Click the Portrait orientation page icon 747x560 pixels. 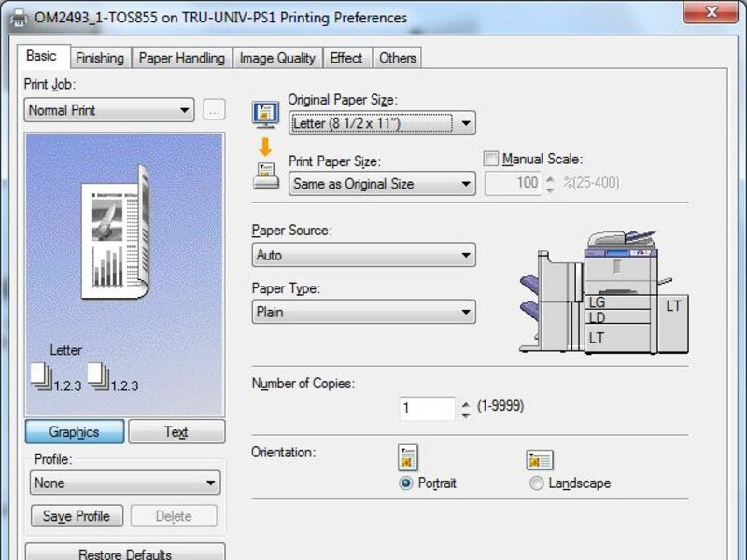click(408, 457)
